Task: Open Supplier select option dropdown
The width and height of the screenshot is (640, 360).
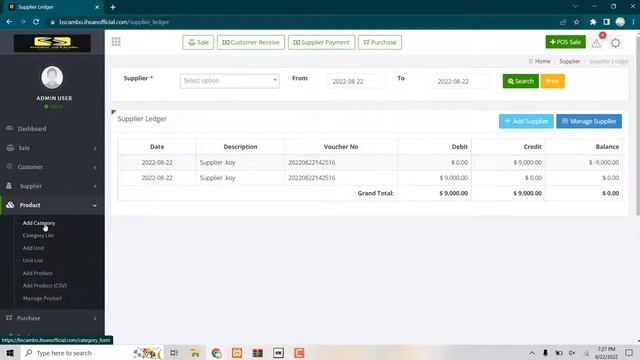Action: click(230, 81)
